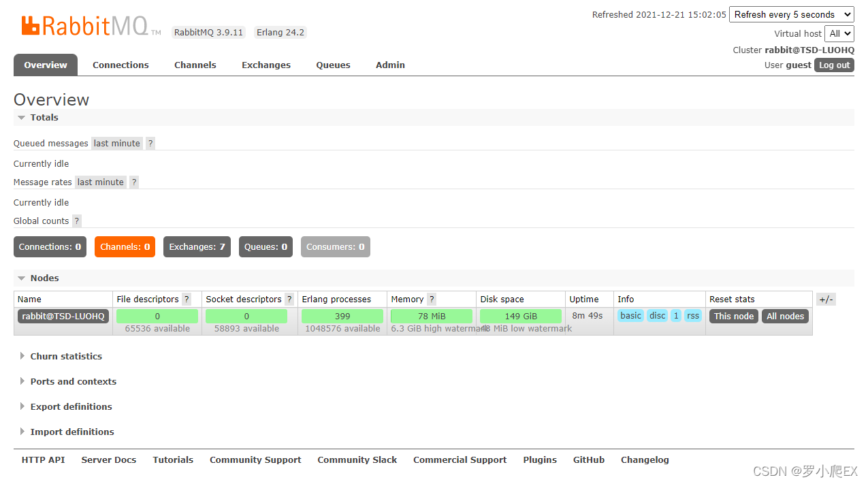Switch to the Overview tab

(x=46, y=65)
